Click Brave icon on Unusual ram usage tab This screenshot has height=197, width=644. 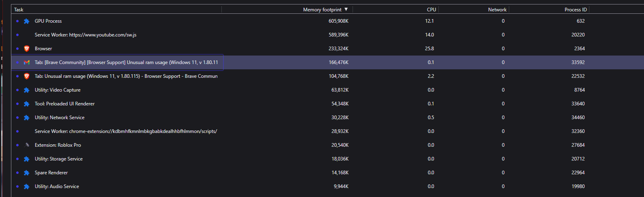[x=27, y=76]
